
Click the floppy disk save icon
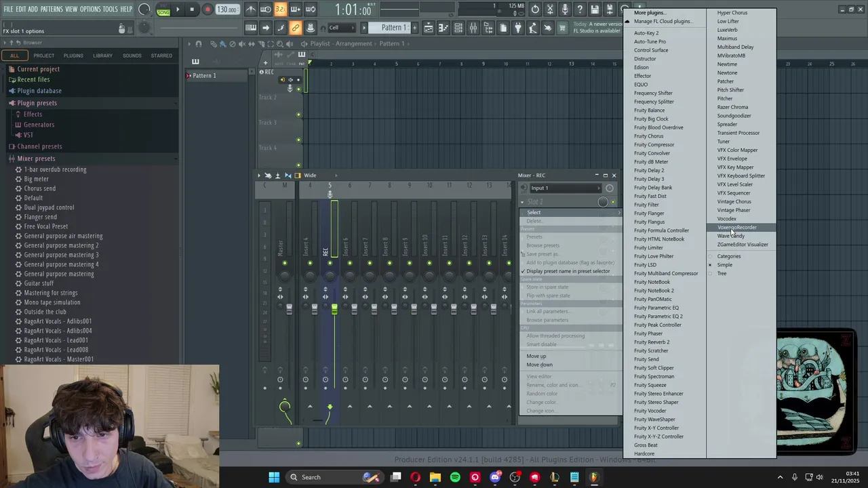point(595,9)
